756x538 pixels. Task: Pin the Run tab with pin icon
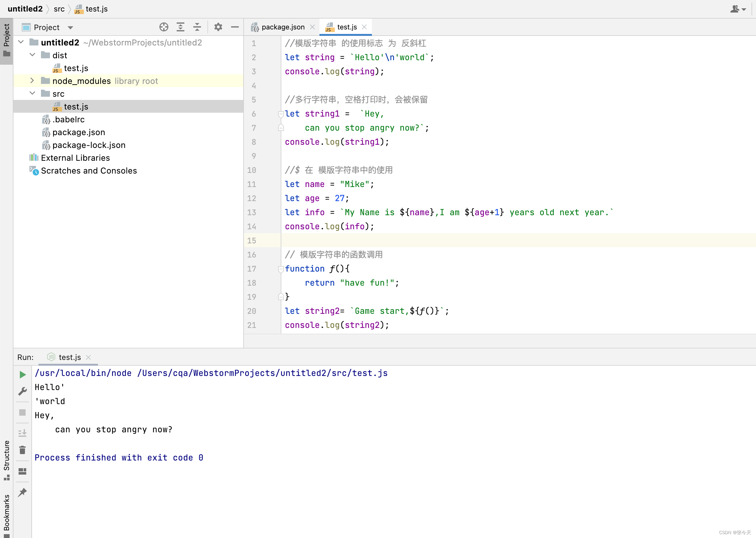coord(22,493)
